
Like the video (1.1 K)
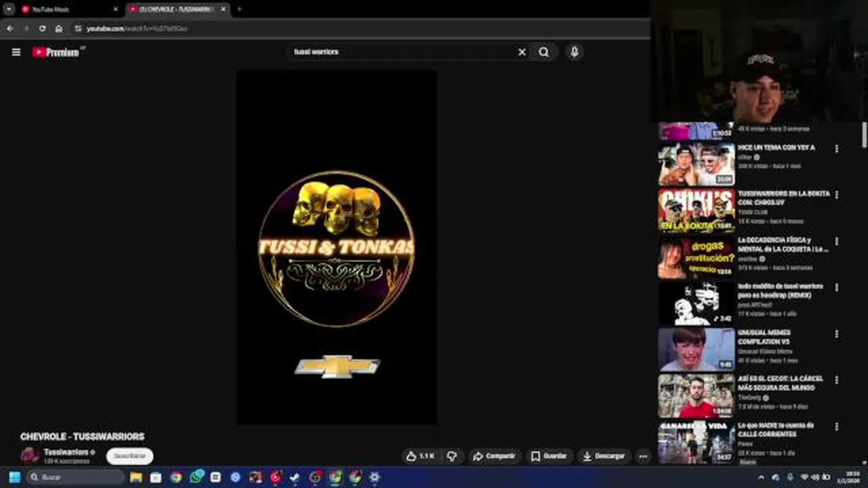(x=420, y=456)
